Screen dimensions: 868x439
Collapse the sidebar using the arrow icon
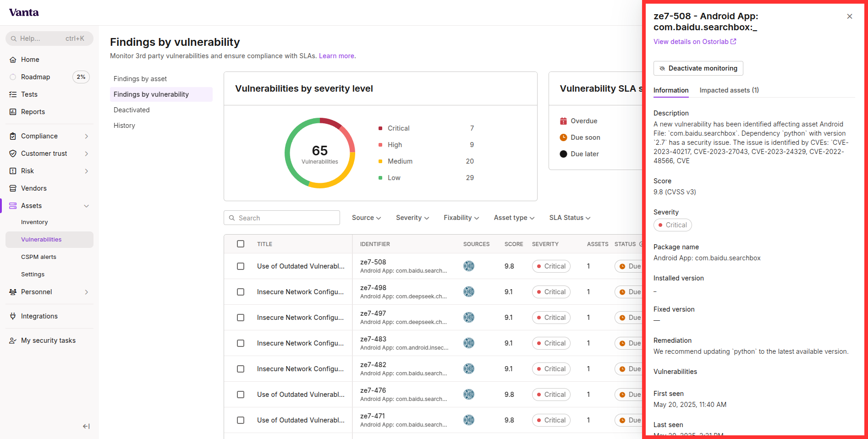(x=86, y=426)
